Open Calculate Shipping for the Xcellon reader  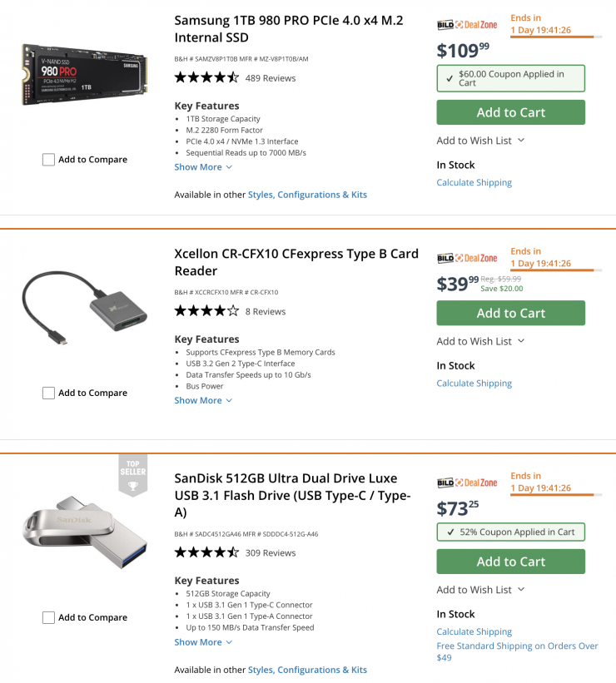pyautogui.click(x=474, y=384)
